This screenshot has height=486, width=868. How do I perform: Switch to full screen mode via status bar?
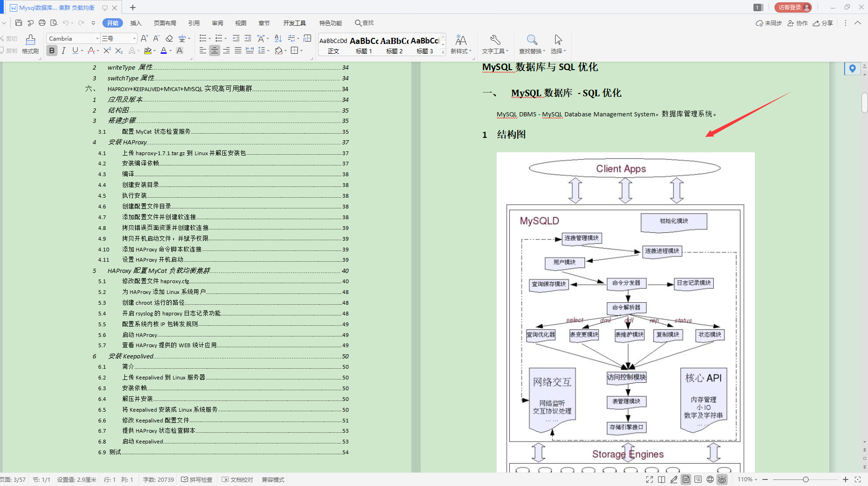(650, 479)
